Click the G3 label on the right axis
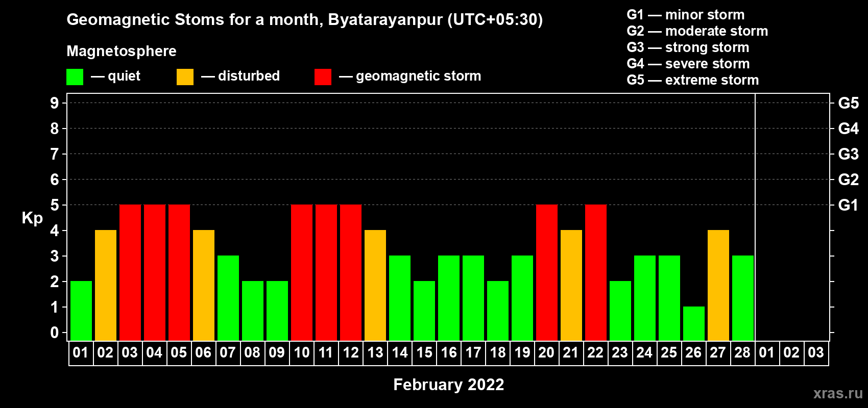The image size is (868, 408). click(x=849, y=154)
